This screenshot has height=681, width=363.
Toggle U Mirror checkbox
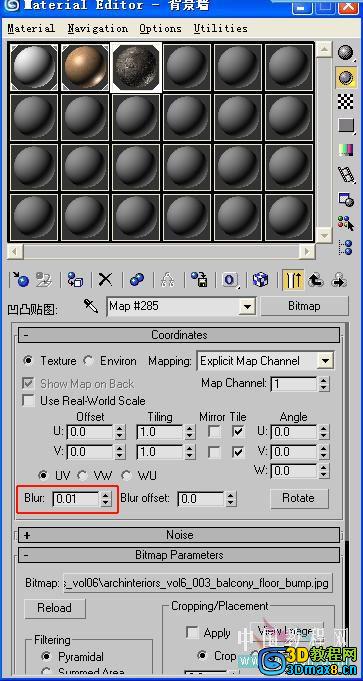(214, 432)
